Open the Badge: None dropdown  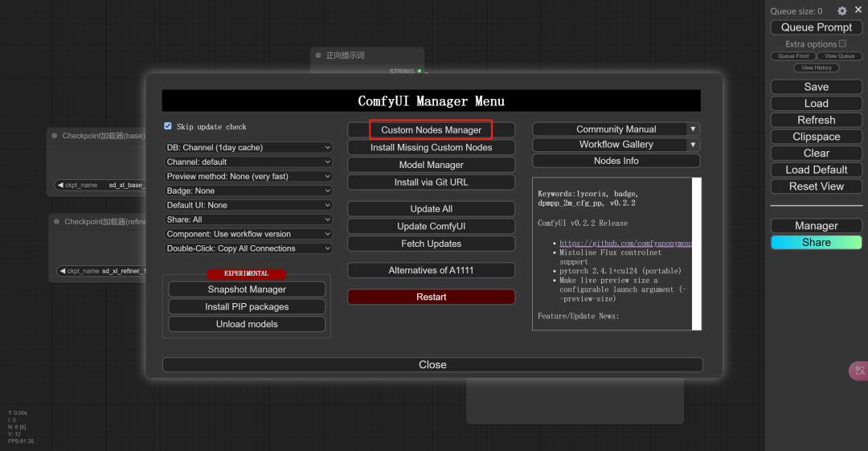248,191
